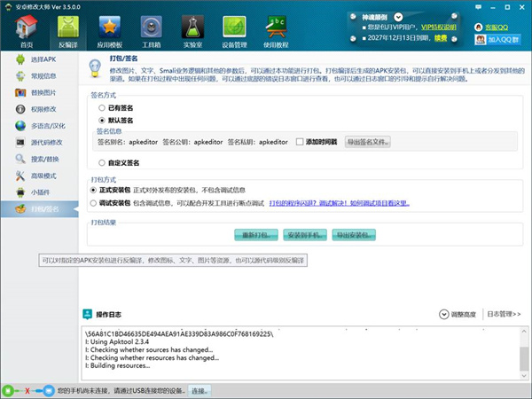Click the 导出签名文件 button

(x=367, y=142)
